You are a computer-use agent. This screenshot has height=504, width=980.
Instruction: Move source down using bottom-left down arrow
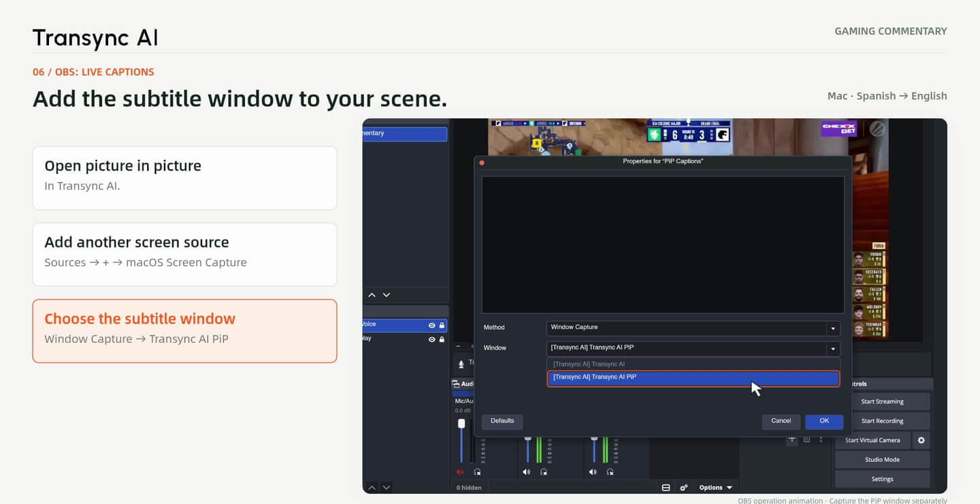pos(387,487)
